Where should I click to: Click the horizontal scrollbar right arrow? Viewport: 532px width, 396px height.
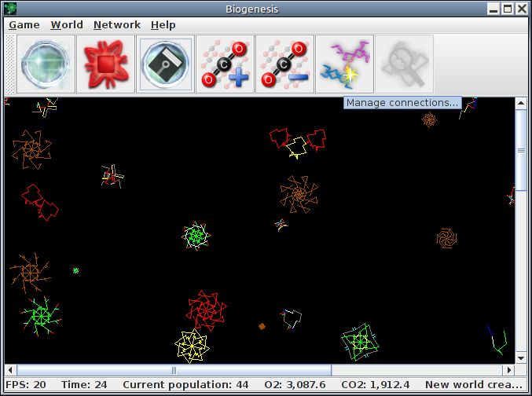tap(509, 370)
